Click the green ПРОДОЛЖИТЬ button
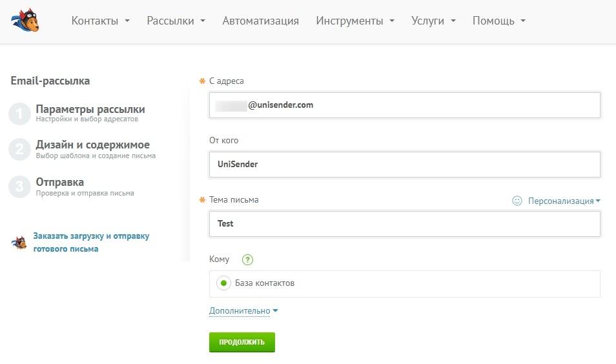The image size is (616, 364). 242,342
